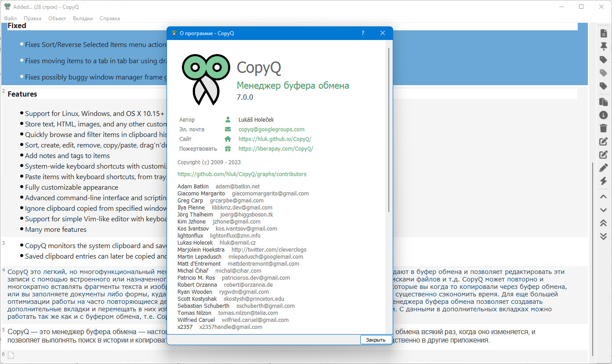
Task: Click the greyed-out tag icon in the side toolbar
Action: pyautogui.click(x=603, y=72)
